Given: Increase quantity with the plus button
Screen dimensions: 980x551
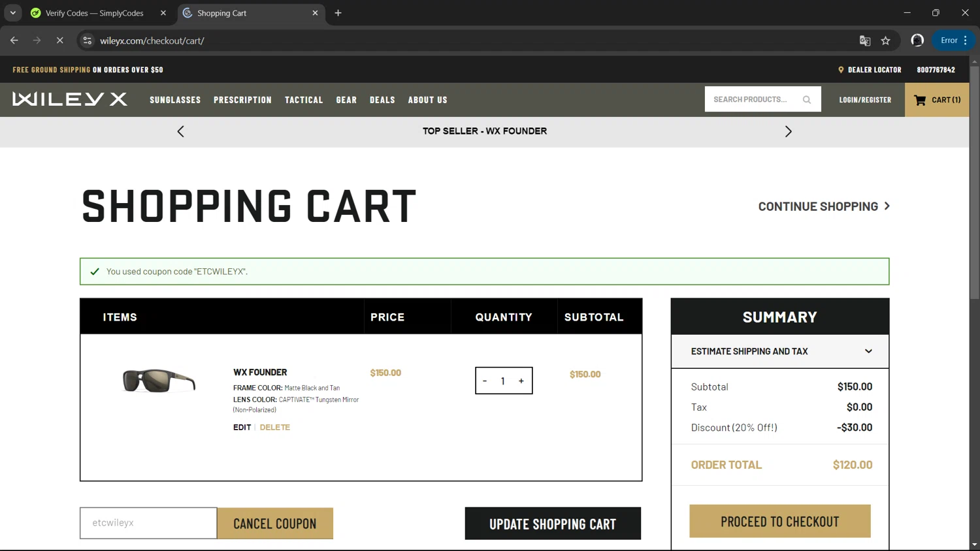Looking at the screenshot, I should [x=521, y=381].
